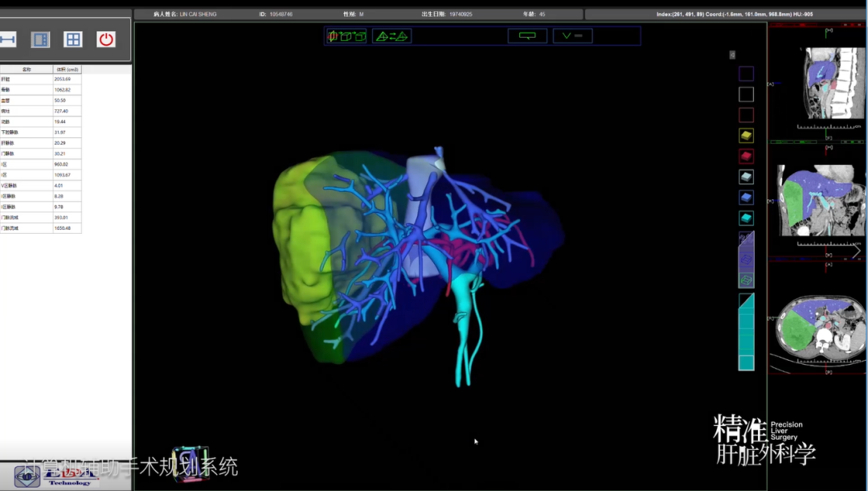868x491 pixels.
Task: Toggle the red structure visibility box
Action: point(746,157)
